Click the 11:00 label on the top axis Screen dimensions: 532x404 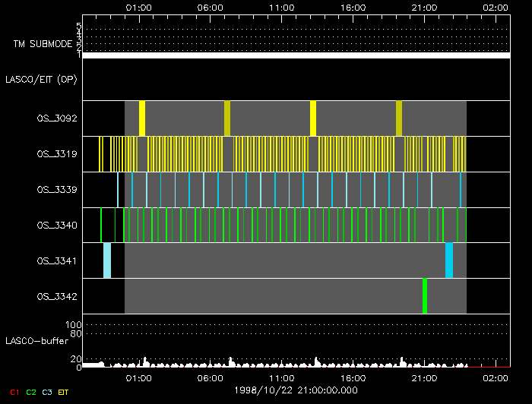tap(281, 6)
